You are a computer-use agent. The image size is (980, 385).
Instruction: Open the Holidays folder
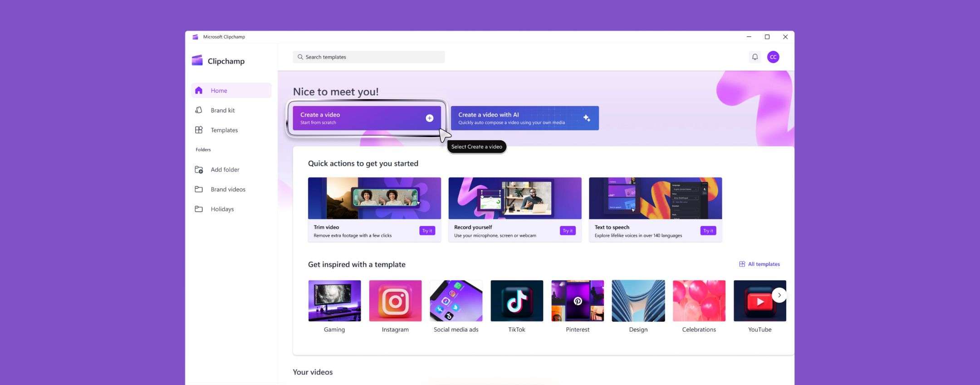click(x=222, y=209)
